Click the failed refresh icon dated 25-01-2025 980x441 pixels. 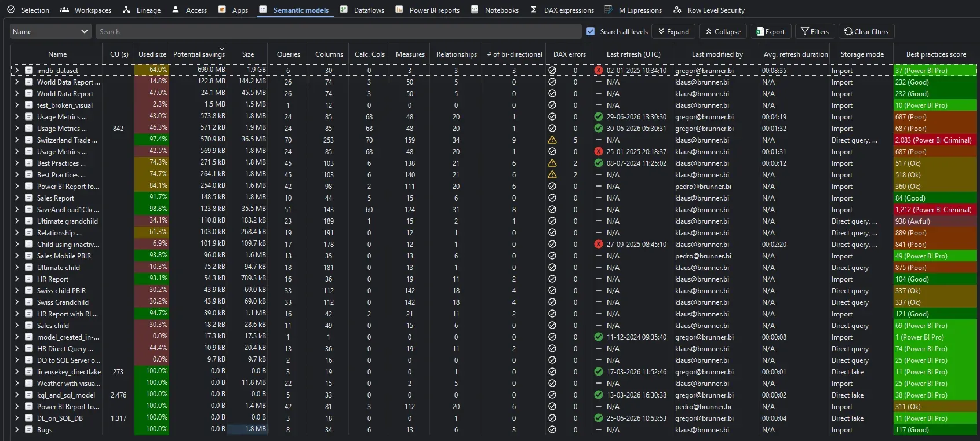(x=599, y=151)
